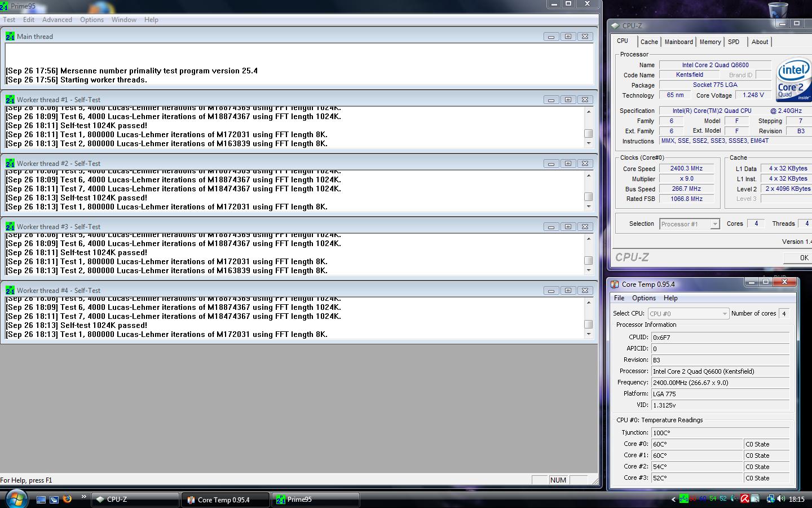Click the green 54 temperature tray icon
The height and width of the screenshot is (508, 812).
713,498
